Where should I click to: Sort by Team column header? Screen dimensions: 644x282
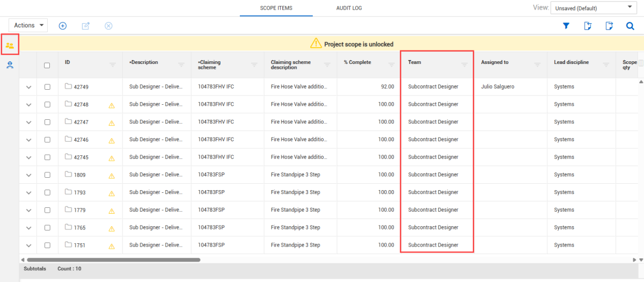click(415, 62)
